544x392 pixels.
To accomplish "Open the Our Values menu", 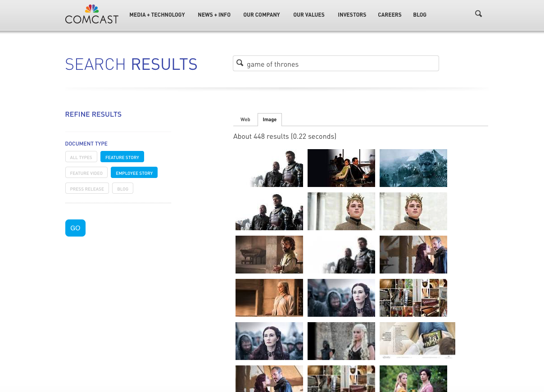I will pyautogui.click(x=309, y=15).
